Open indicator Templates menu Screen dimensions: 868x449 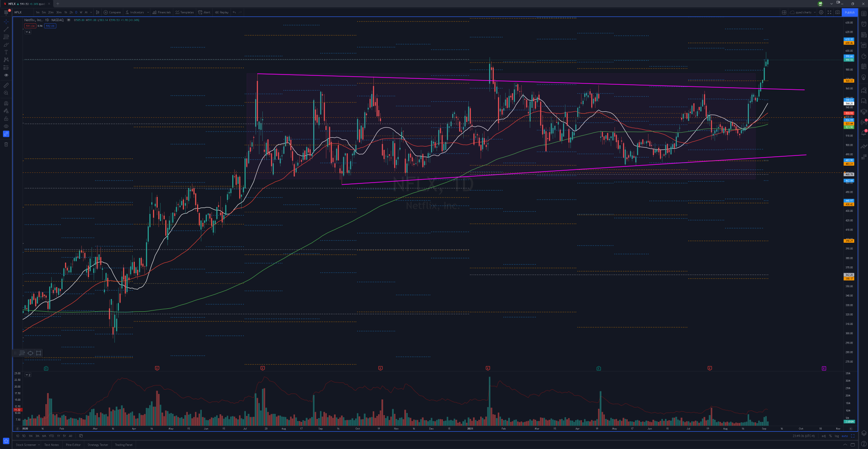[x=185, y=12]
